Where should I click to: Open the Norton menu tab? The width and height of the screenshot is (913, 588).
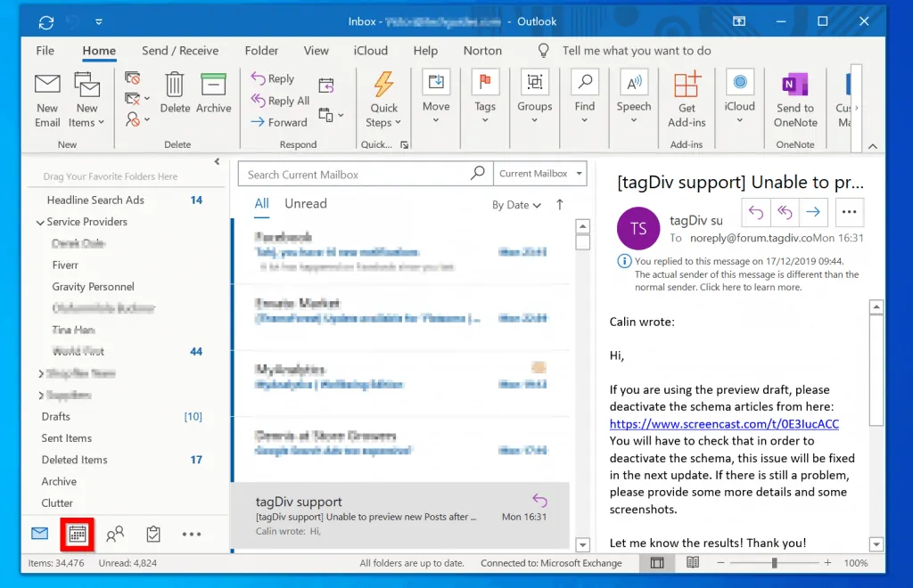481,51
